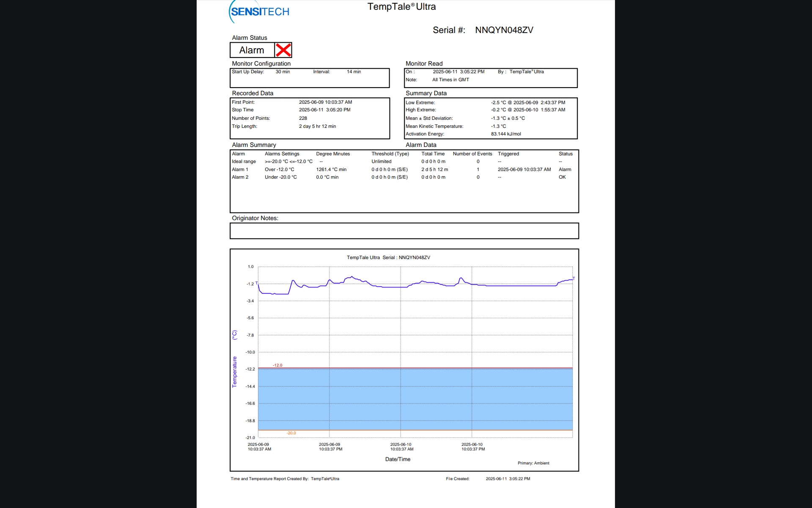Select the serial number NNQYN048ZV in header
Image resolution: width=812 pixels, height=508 pixels.
[504, 30]
